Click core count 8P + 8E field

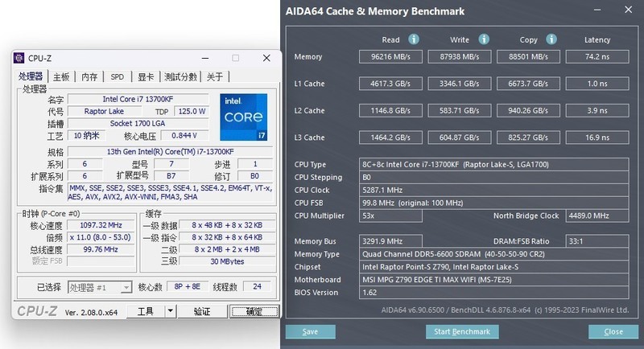pyautogui.click(x=188, y=286)
